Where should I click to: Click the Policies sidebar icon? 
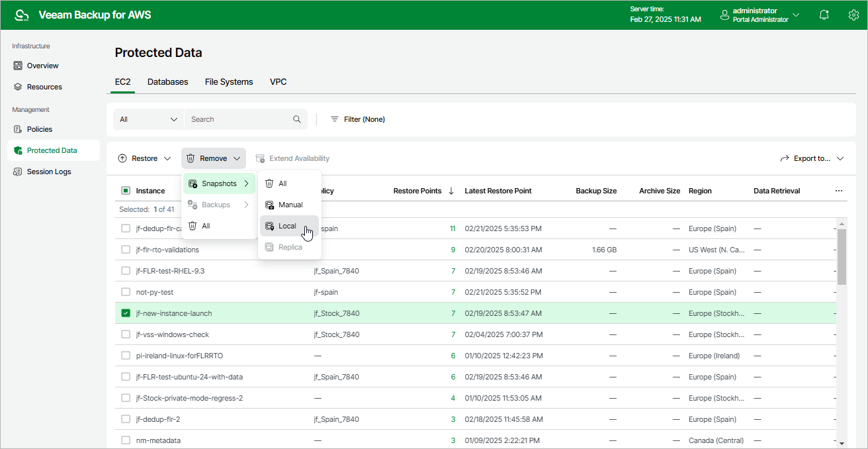pyautogui.click(x=18, y=129)
